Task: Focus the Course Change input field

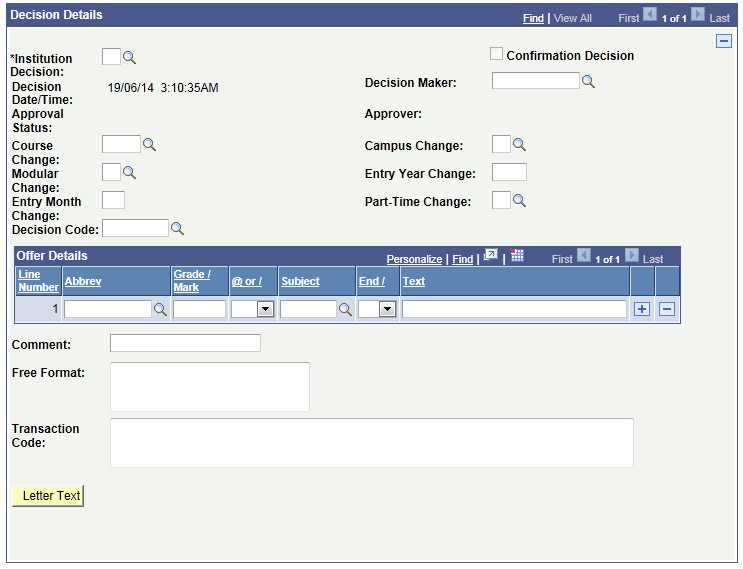Action: point(121,144)
